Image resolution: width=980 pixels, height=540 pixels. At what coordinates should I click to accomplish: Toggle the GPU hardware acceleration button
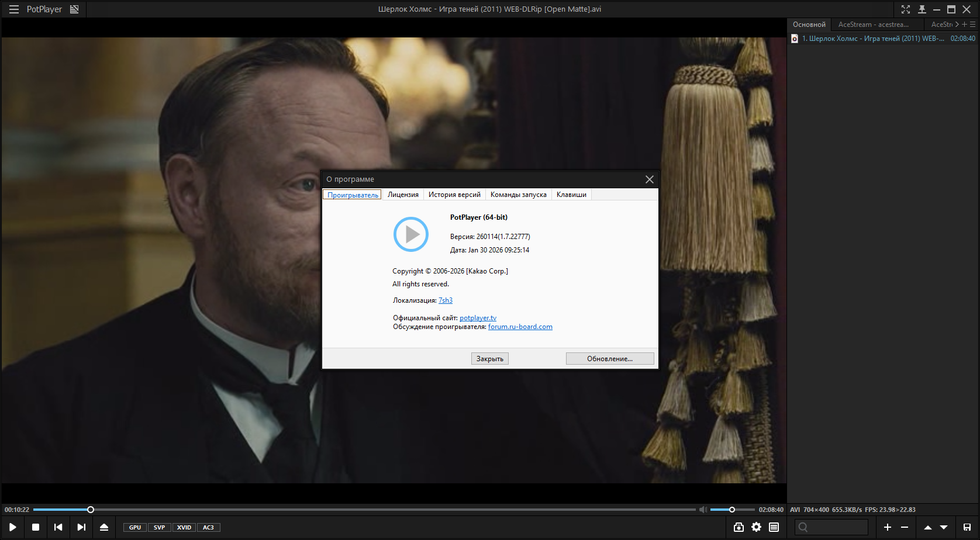[x=135, y=527]
